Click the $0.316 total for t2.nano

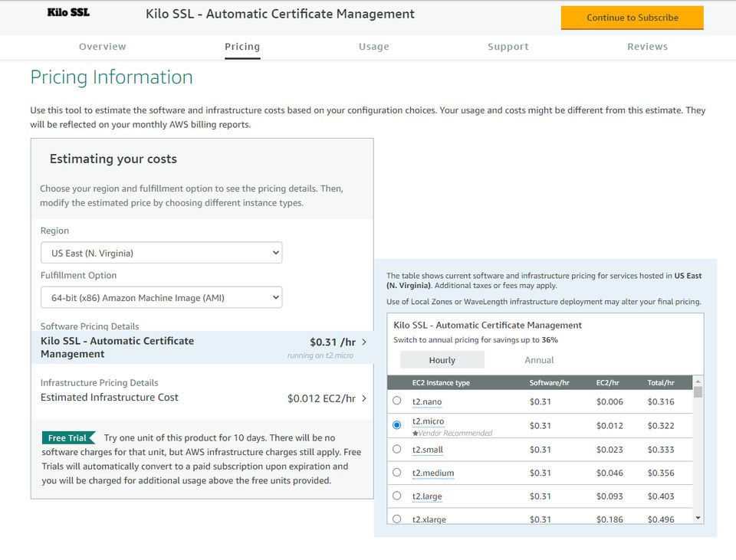[660, 402]
